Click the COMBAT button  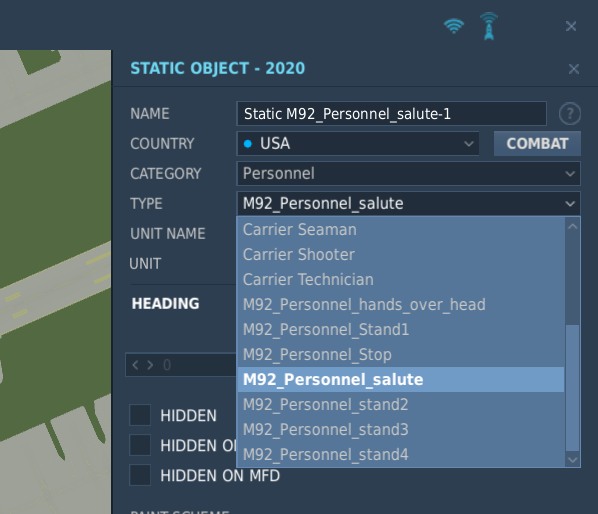click(537, 144)
